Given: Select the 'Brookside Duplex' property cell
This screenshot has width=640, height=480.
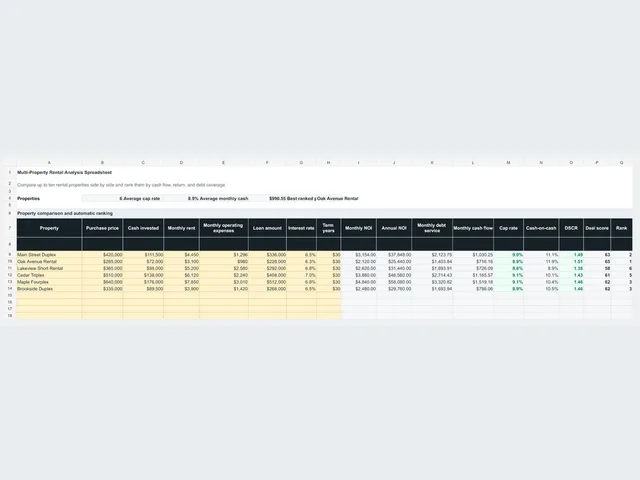Looking at the screenshot, I should coord(49,289).
